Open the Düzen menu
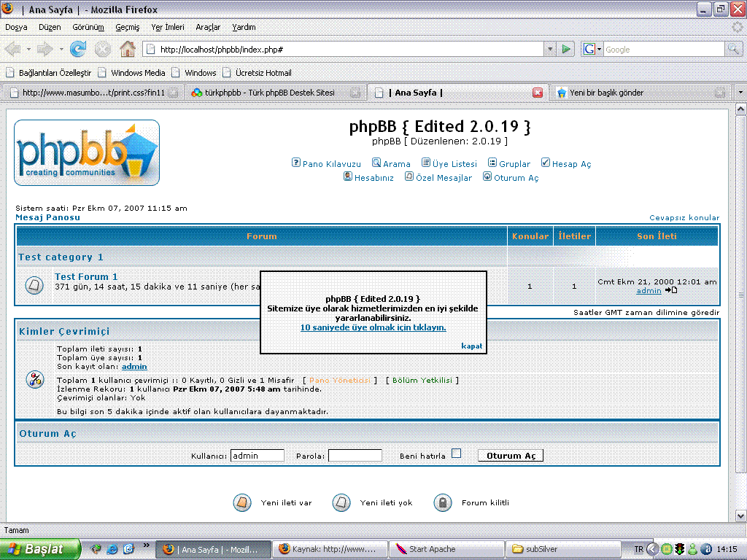The height and width of the screenshot is (560, 747). [x=50, y=27]
